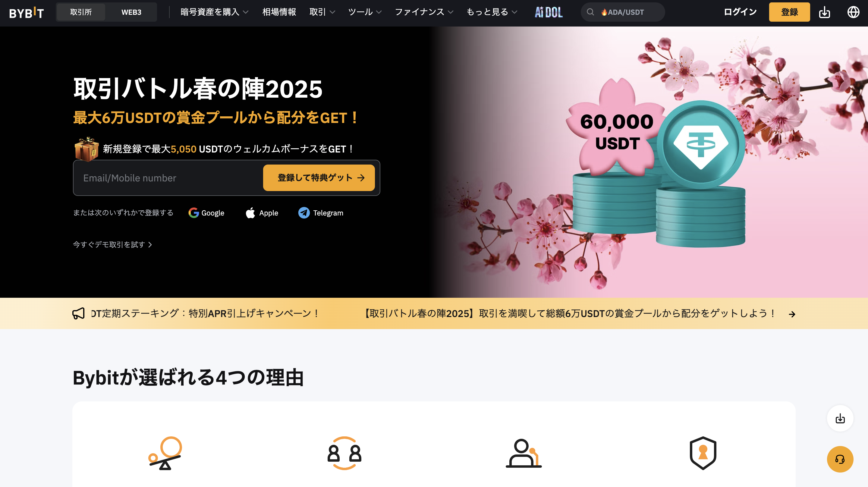Open the headset customer support chat
This screenshot has width=868, height=487.
tap(840, 459)
